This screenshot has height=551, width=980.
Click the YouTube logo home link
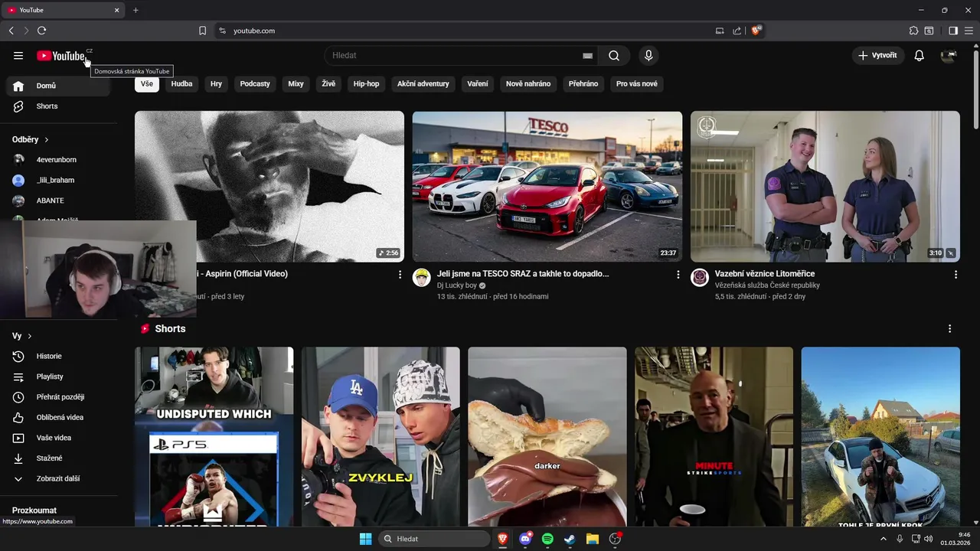61,56
